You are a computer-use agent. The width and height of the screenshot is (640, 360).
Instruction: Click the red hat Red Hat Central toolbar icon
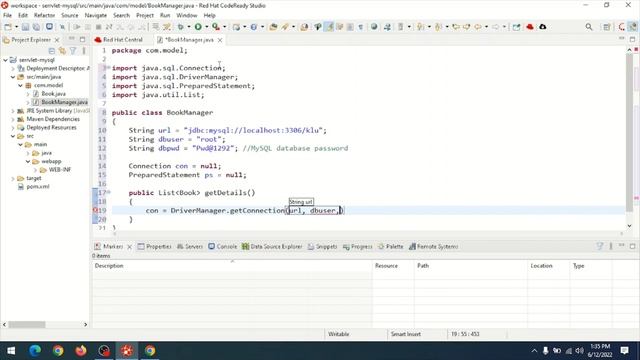(x=530, y=27)
